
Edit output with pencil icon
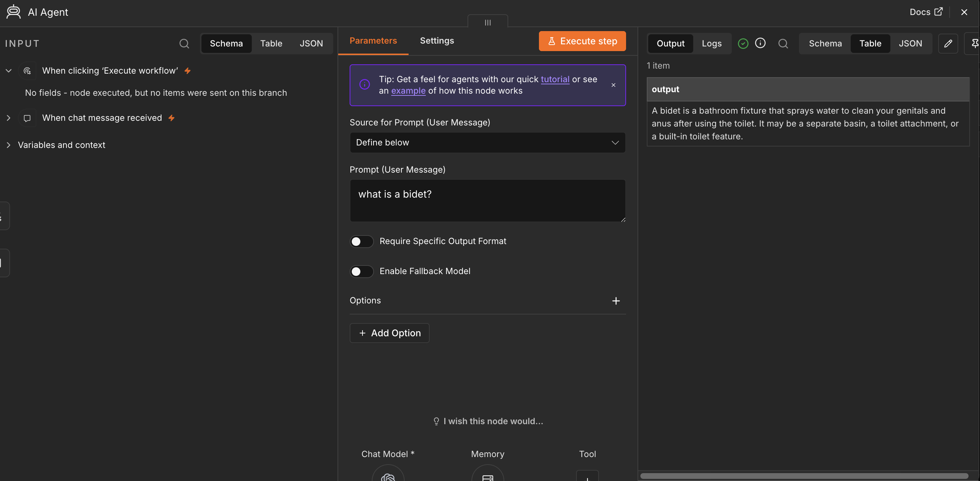(x=948, y=43)
